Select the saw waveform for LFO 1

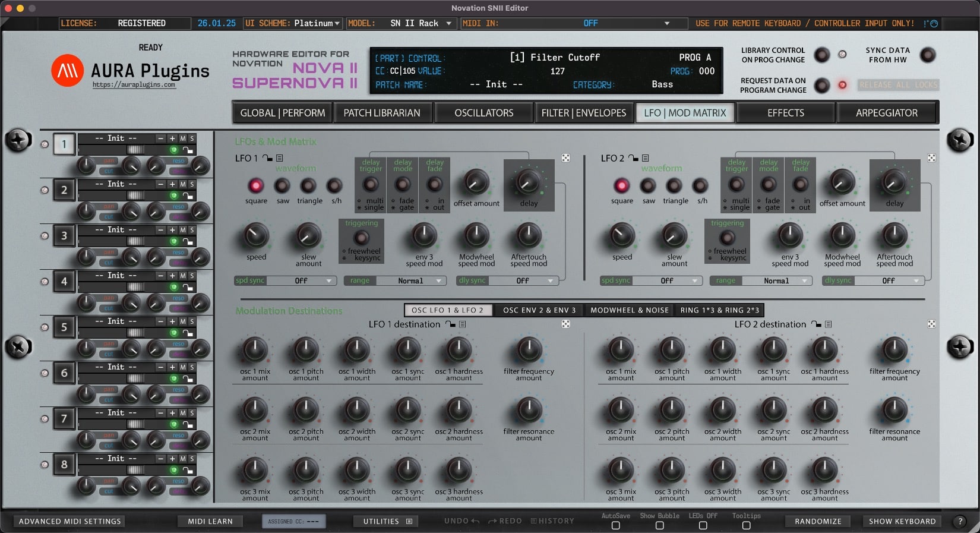click(283, 186)
